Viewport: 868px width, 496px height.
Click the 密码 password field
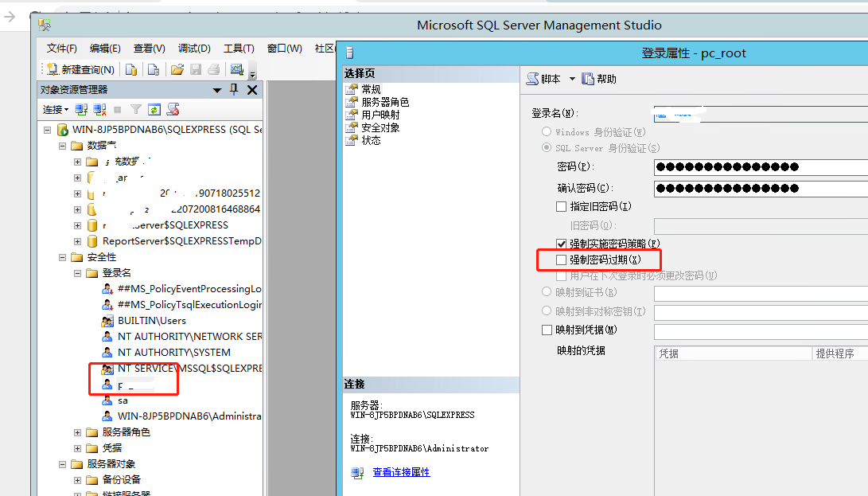(x=761, y=167)
